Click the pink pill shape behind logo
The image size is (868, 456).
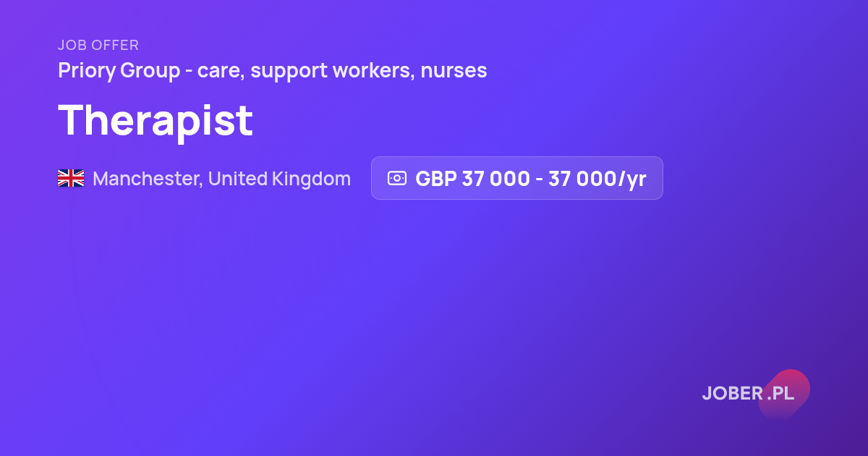pos(784,393)
